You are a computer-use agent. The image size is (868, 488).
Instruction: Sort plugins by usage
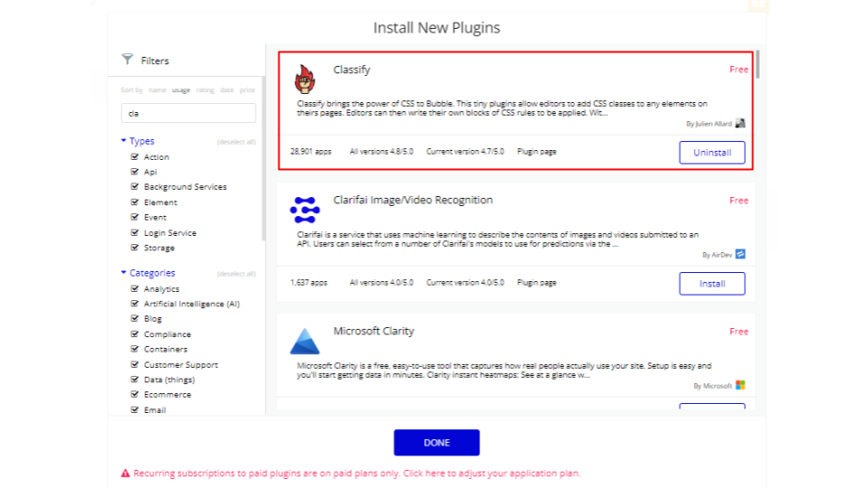click(x=181, y=89)
